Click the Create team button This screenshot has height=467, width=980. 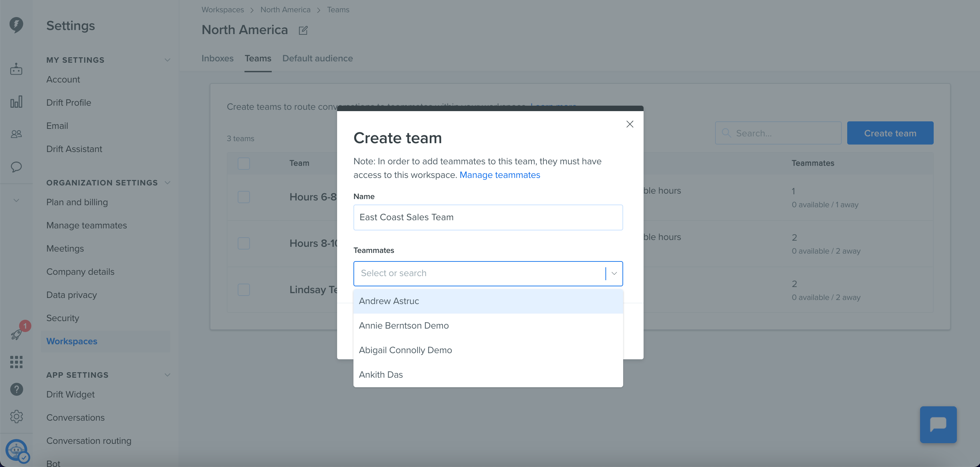[x=890, y=133]
